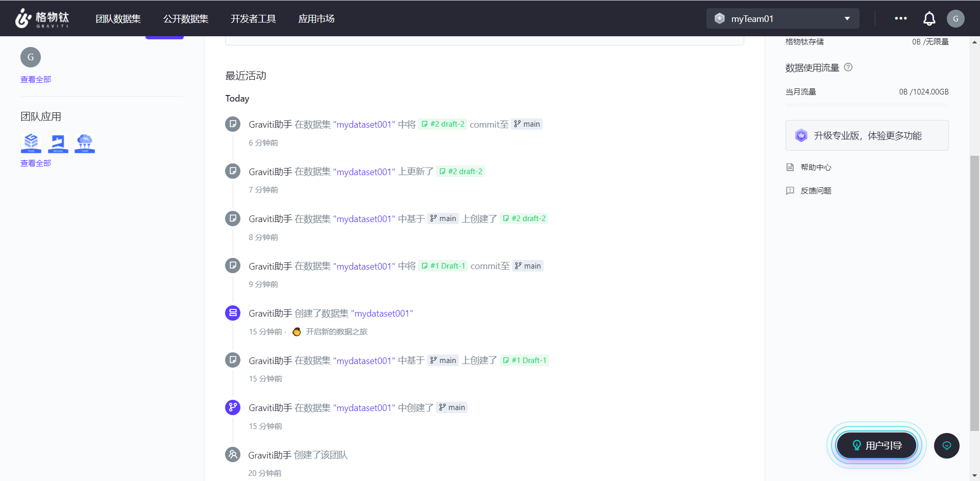Click the team member avatar G
The width and height of the screenshot is (980, 481).
point(31,57)
